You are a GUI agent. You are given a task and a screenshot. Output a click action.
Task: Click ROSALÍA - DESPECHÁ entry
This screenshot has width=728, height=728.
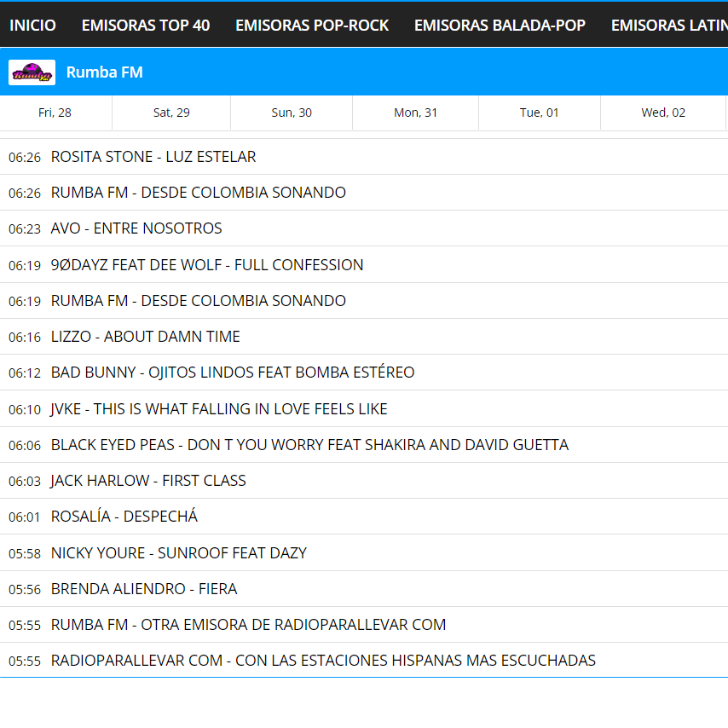pyautogui.click(x=364, y=517)
